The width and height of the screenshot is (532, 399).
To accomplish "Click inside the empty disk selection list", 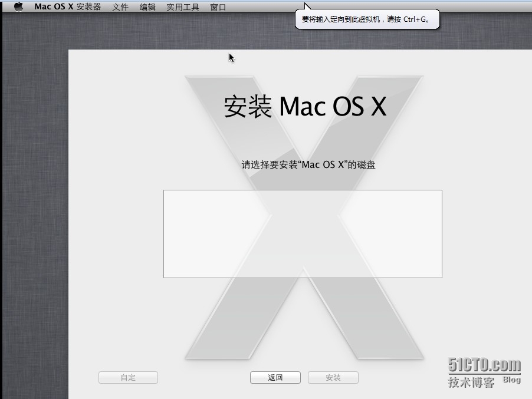I will [x=303, y=234].
